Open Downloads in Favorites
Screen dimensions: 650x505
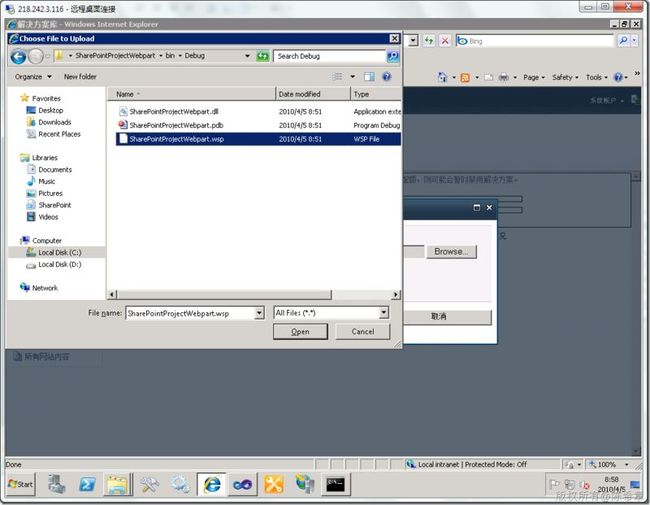(x=49, y=122)
